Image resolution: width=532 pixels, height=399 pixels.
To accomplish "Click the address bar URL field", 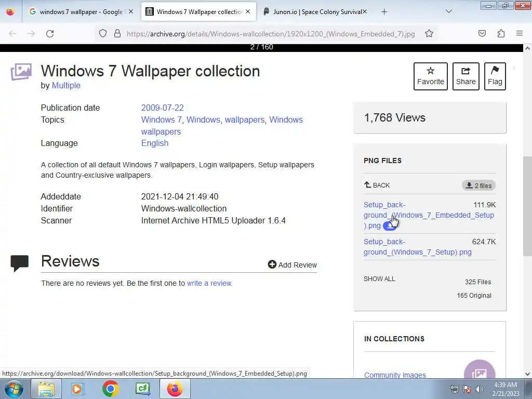I will click(270, 34).
